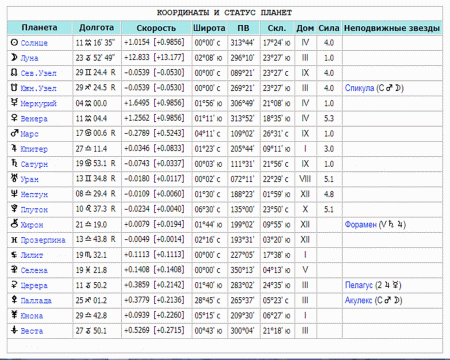Viewport: 450px width, 360px height.
Task: Click the Долгота column header
Action: tap(96, 28)
